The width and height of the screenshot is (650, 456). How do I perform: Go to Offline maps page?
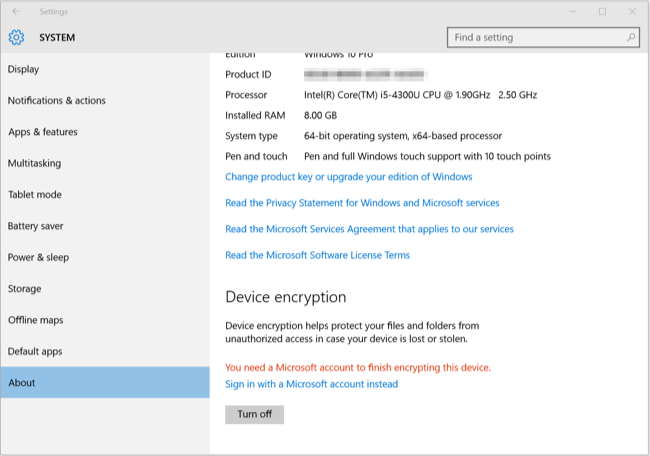[x=35, y=320]
